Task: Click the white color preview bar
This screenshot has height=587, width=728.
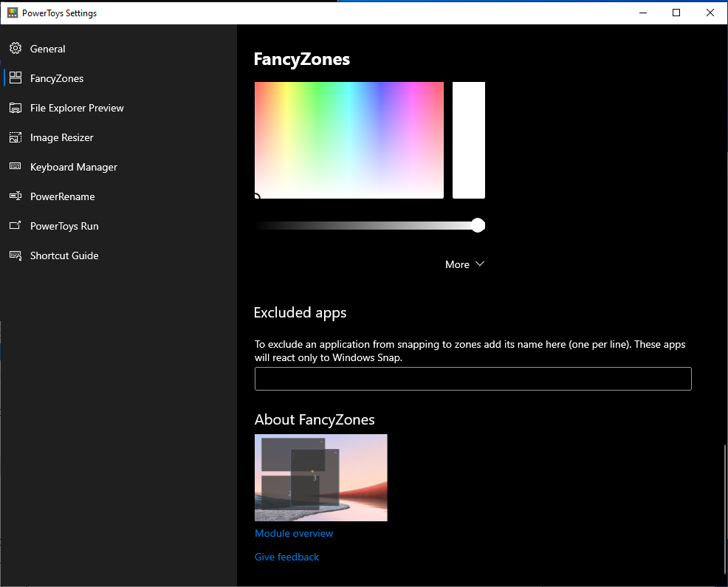Action: pos(469,140)
